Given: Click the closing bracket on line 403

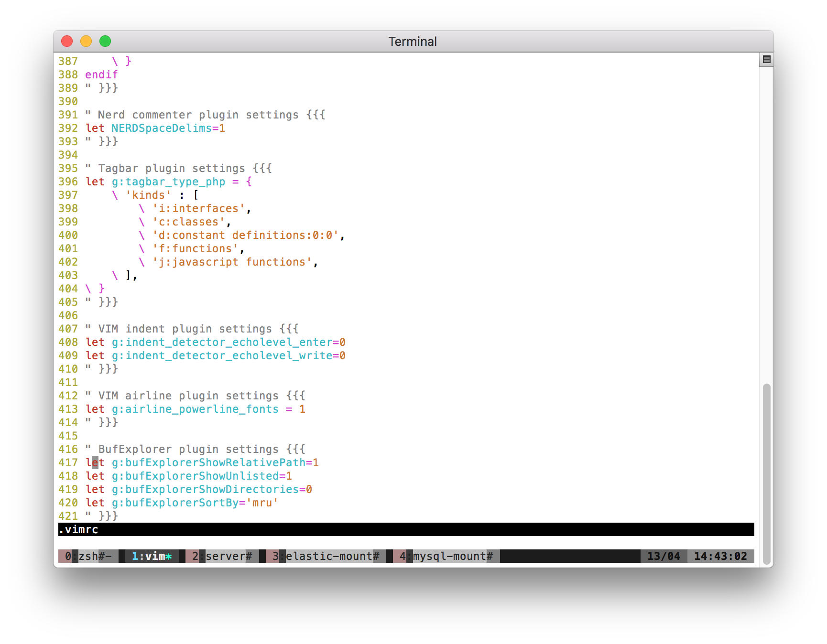Looking at the screenshot, I should coord(128,275).
